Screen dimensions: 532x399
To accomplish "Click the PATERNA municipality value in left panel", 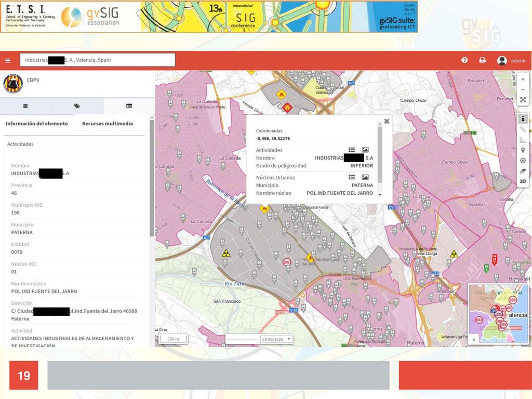I will tap(22, 232).
